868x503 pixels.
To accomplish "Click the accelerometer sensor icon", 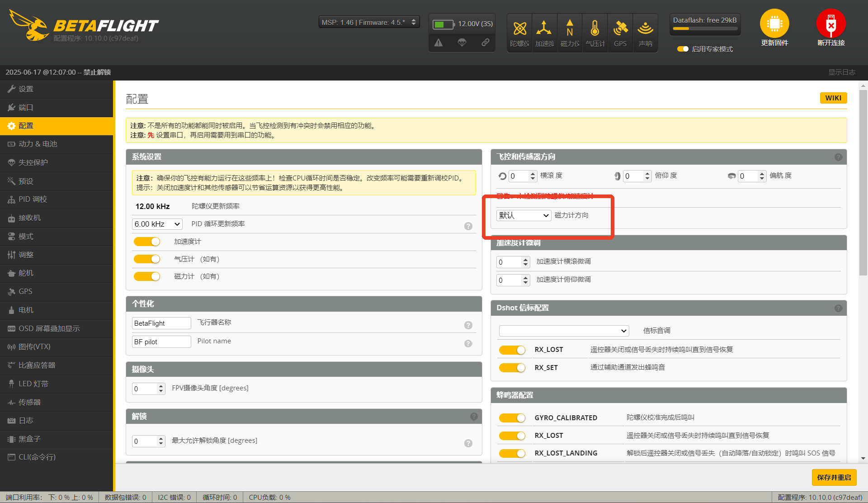I will 544,28.
